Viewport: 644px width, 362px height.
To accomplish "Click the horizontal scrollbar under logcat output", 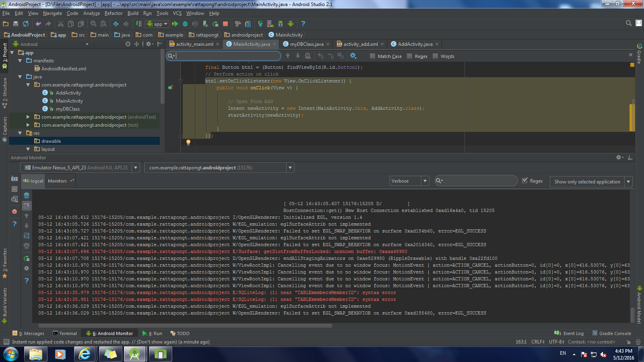I will [x=185, y=326].
